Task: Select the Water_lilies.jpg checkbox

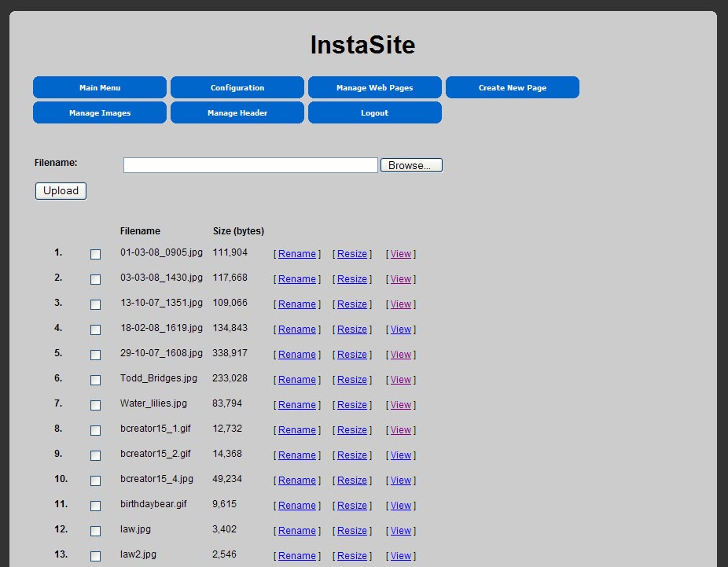Action: (x=95, y=405)
